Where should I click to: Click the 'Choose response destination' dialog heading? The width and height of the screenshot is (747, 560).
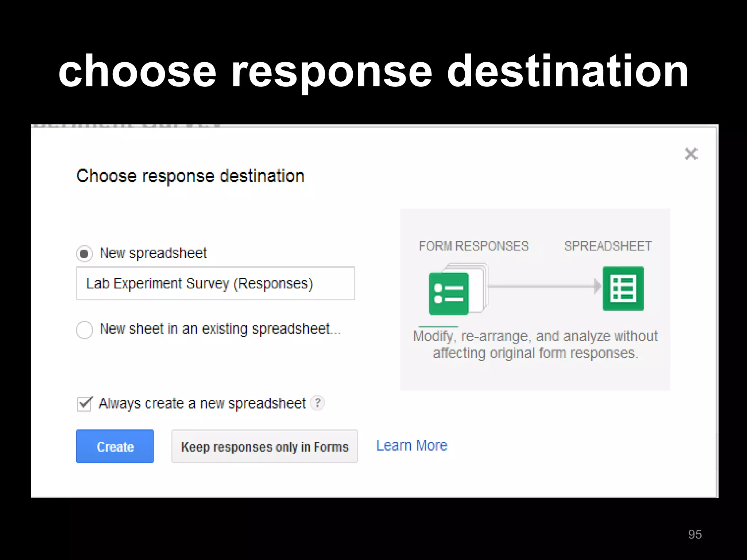(x=190, y=176)
